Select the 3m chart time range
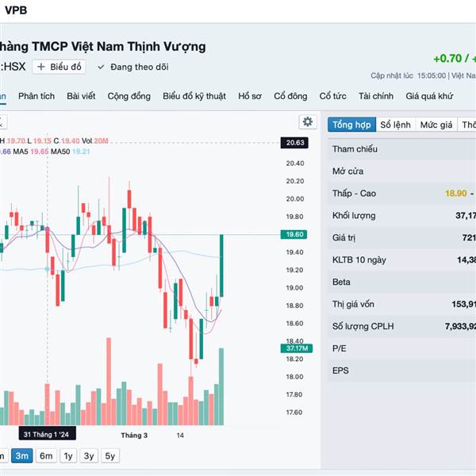The height and width of the screenshot is (476, 476). (21, 455)
